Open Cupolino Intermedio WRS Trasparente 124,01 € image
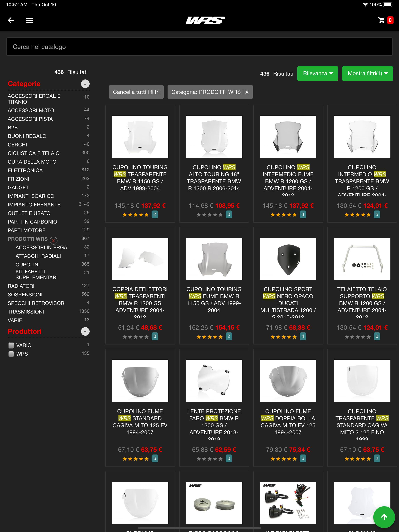The image size is (399, 532). tap(362, 137)
